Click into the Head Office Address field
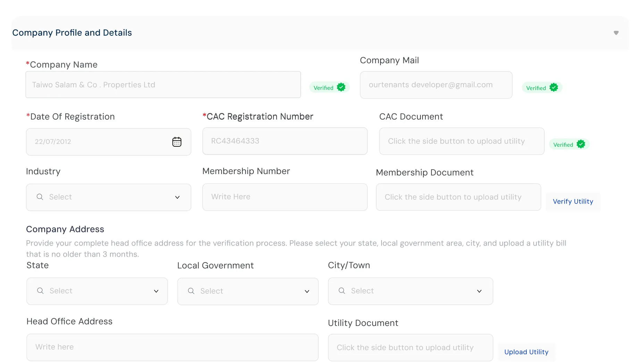This screenshot has height=362, width=644. [x=172, y=347]
